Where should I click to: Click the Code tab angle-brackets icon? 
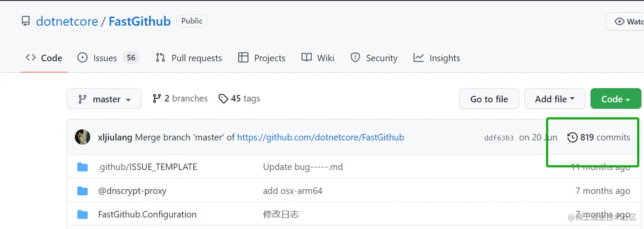pyautogui.click(x=30, y=57)
